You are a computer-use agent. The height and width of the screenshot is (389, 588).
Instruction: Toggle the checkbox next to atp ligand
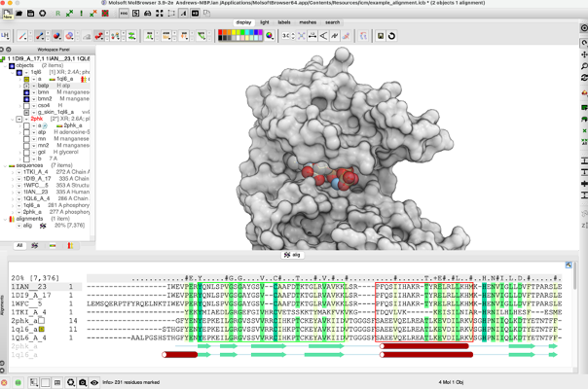click(27, 132)
